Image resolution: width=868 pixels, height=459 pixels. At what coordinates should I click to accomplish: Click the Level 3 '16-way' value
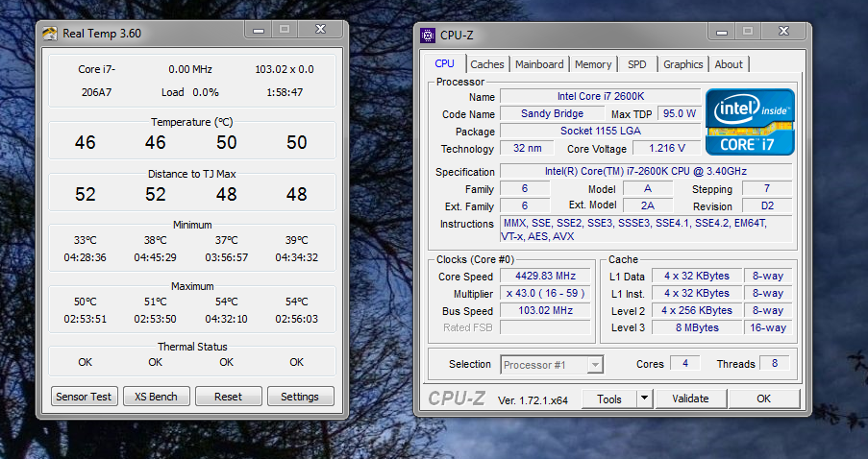point(768,327)
